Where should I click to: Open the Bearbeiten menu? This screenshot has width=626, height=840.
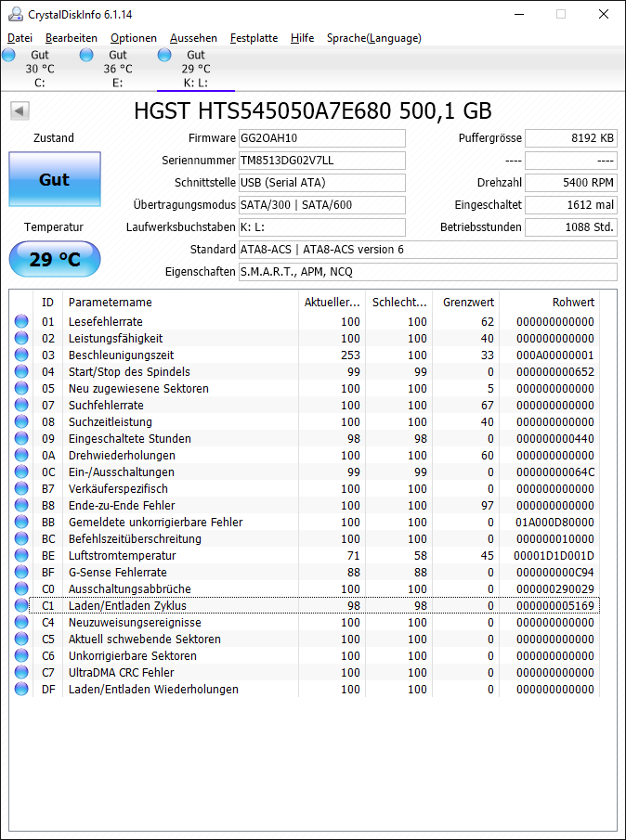click(72, 38)
